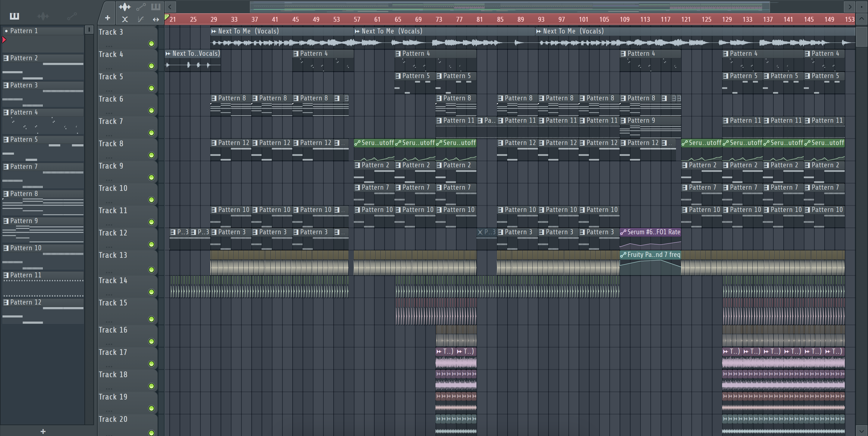The image size is (868, 436).
Task: Mute Track 7 with its green LED
Action: 151,133
